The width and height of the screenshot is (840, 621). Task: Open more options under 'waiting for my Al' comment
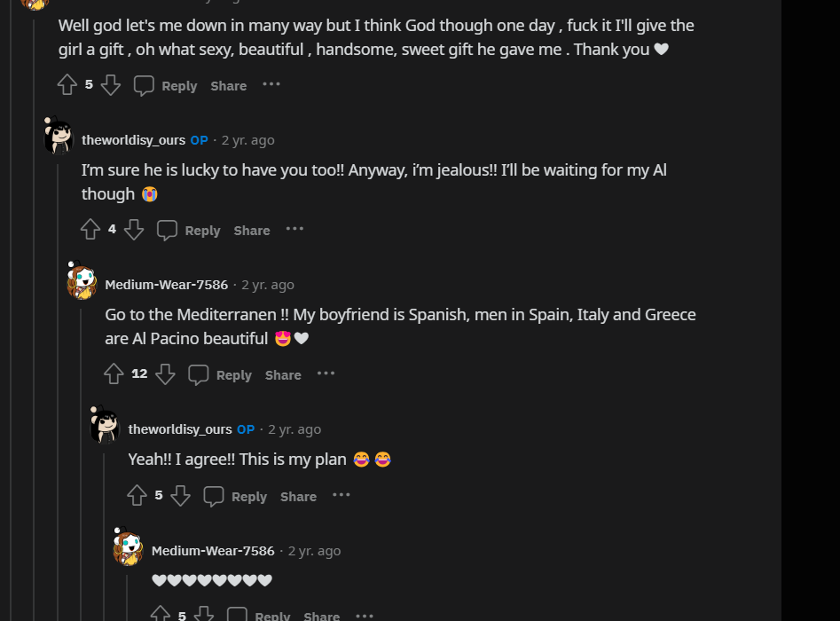pyautogui.click(x=294, y=229)
